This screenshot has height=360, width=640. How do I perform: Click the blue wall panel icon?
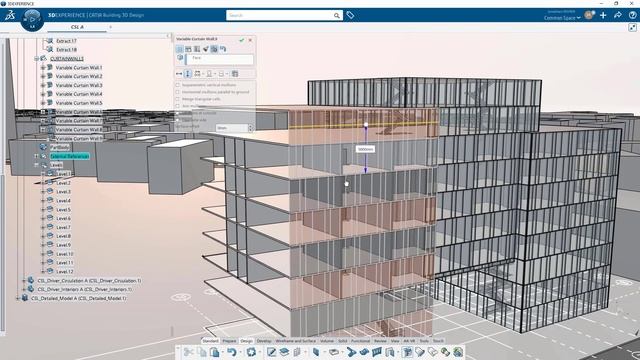click(x=316, y=352)
